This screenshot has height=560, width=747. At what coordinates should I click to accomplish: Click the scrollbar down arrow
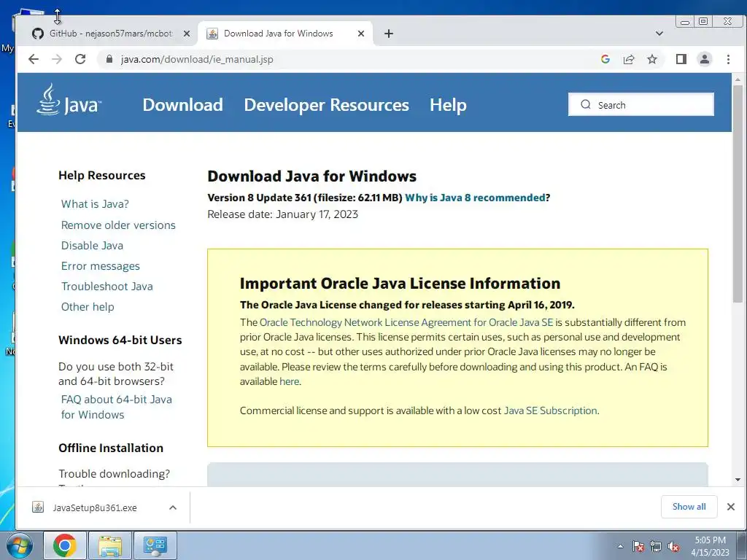[x=738, y=480]
